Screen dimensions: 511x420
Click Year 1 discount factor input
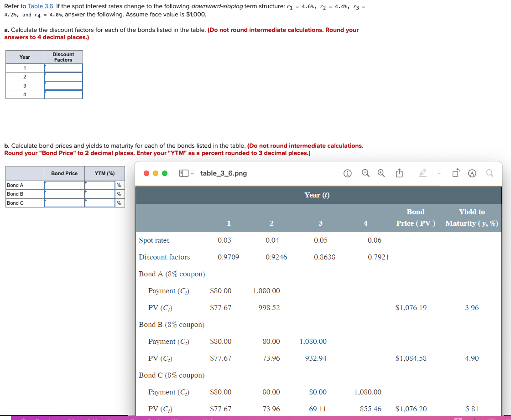(x=63, y=68)
